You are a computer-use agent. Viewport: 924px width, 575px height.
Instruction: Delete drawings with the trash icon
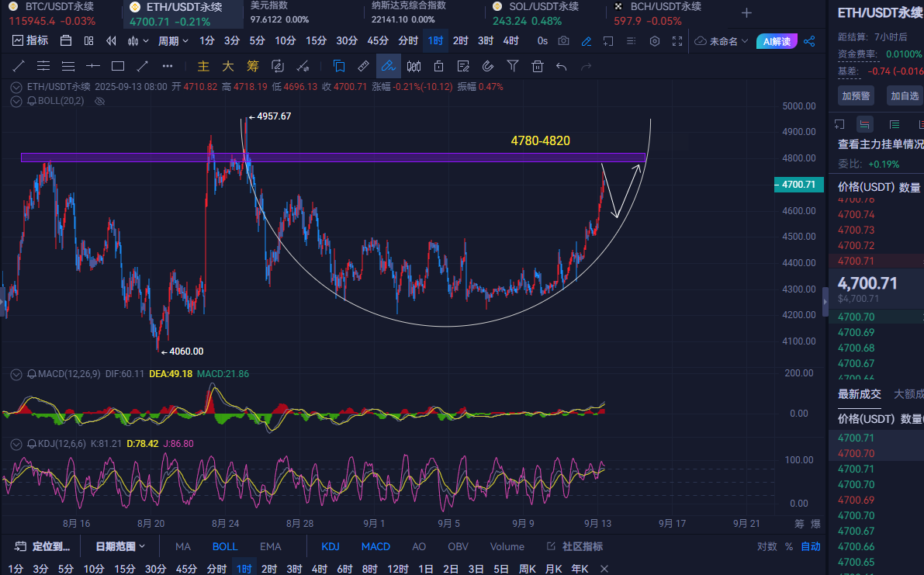click(x=538, y=66)
